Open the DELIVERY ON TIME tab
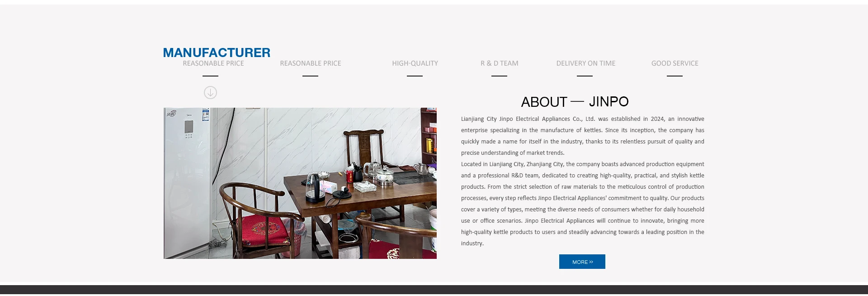The image size is (868, 296). 586,63
